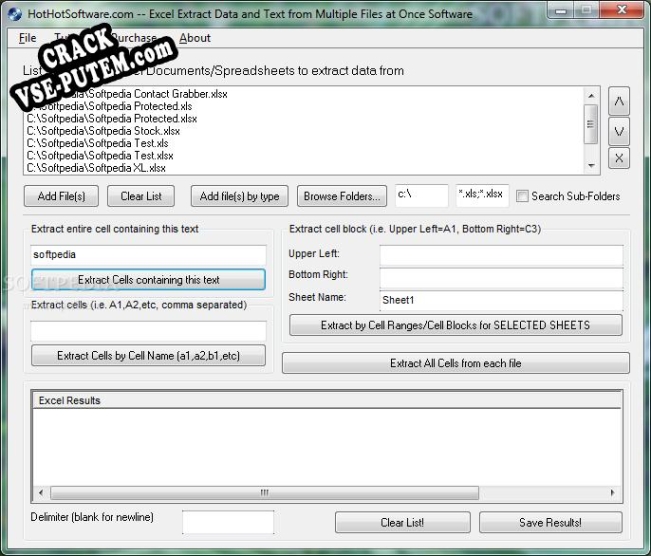Click the Delimiter input field
The image size is (651, 556).
pyautogui.click(x=228, y=522)
